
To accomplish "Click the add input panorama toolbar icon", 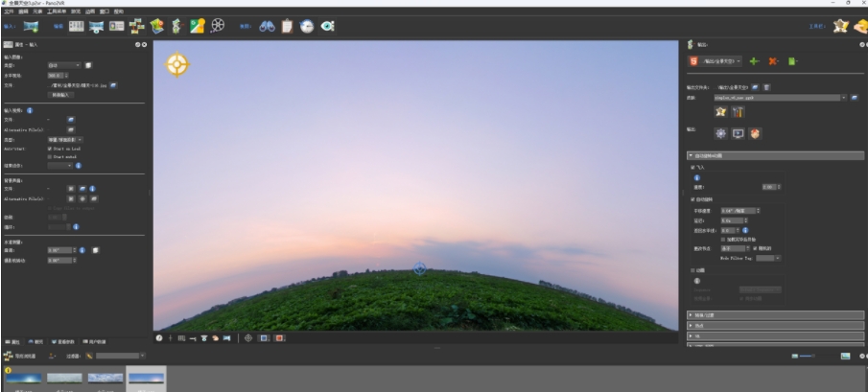I will click(31, 26).
